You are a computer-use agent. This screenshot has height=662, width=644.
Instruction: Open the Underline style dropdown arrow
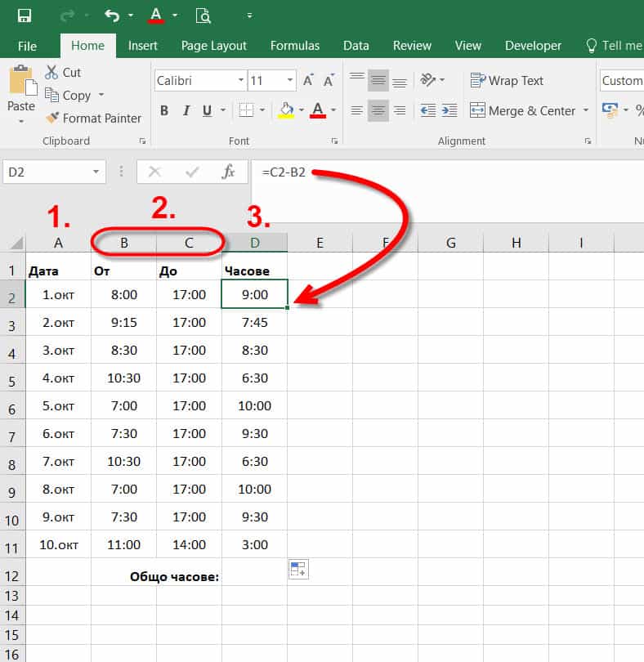click(223, 110)
